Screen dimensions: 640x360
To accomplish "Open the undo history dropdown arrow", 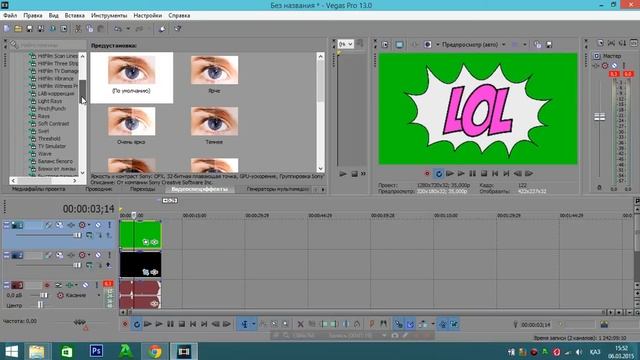I will pyautogui.click(x=128, y=29).
